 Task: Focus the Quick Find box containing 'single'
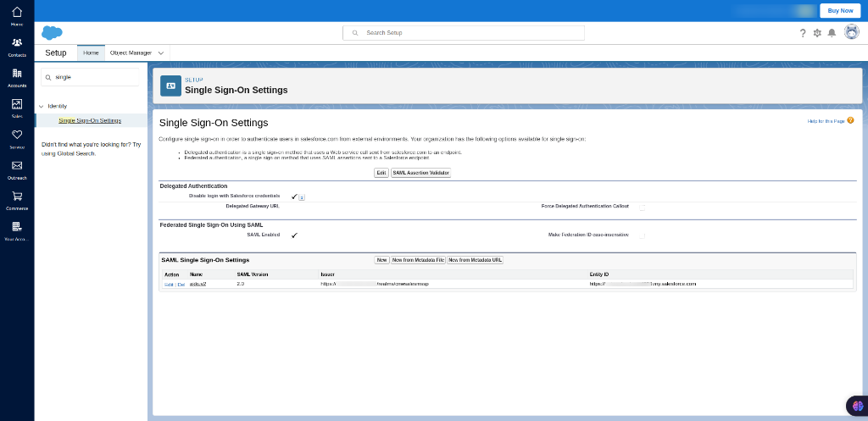pyautogui.click(x=91, y=77)
